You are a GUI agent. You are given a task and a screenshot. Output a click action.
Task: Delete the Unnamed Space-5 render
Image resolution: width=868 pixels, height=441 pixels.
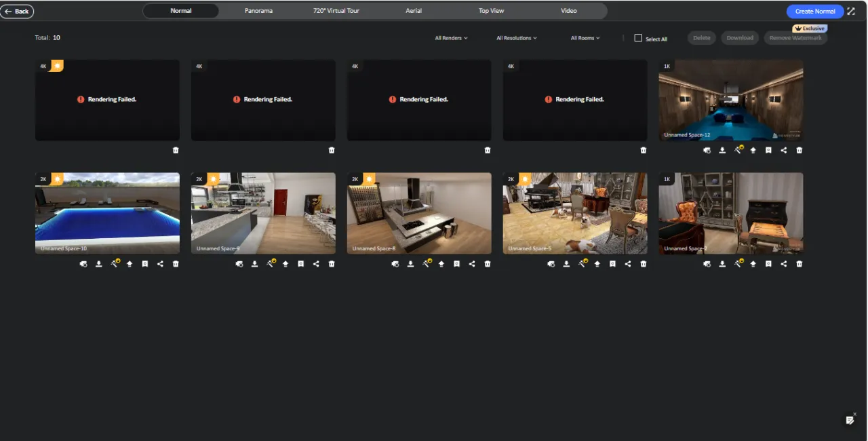pos(644,264)
